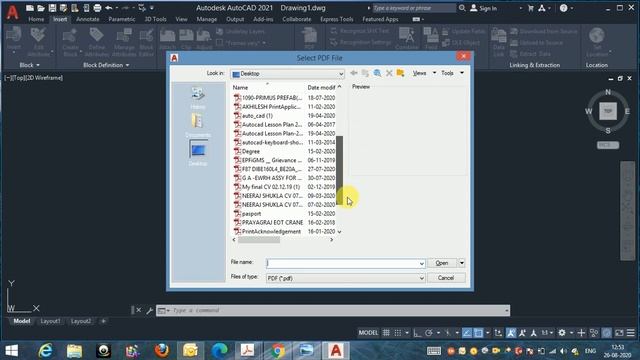Click the file list vertical scrollbar thumb
Viewport: 640px width, 360px height.
pos(339,170)
